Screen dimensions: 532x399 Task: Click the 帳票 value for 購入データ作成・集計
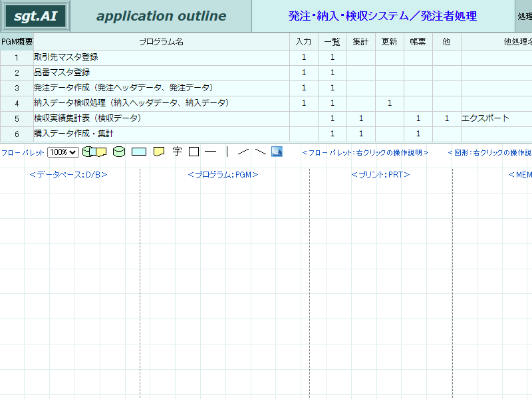tap(418, 134)
